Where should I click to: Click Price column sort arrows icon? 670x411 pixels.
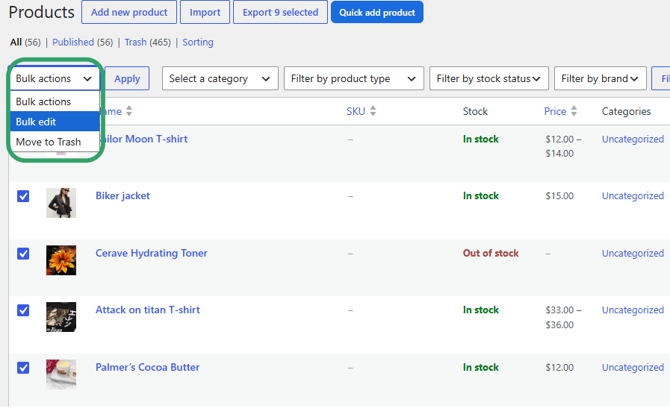click(574, 111)
